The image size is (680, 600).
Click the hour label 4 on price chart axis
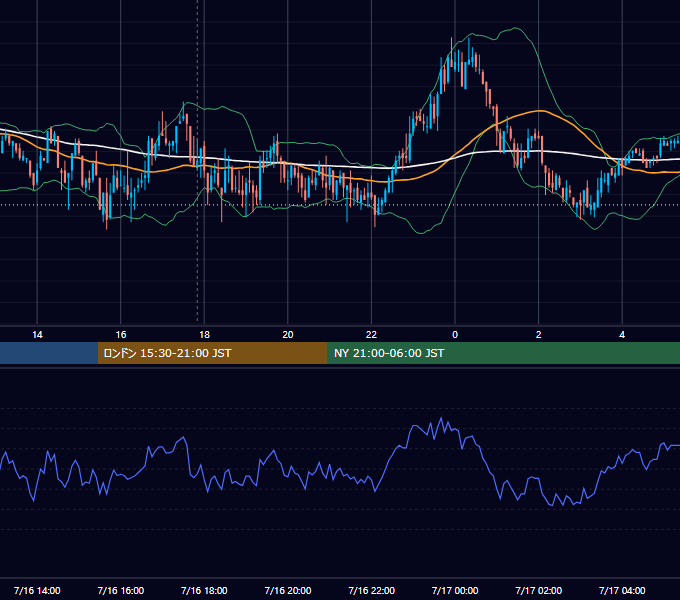(x=622, y=335)
